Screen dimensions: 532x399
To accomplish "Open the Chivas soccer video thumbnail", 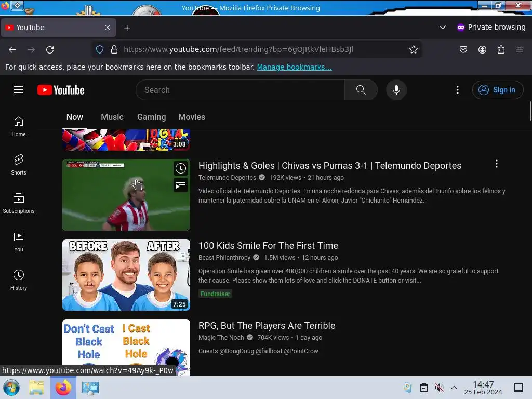I will (126, 195).
